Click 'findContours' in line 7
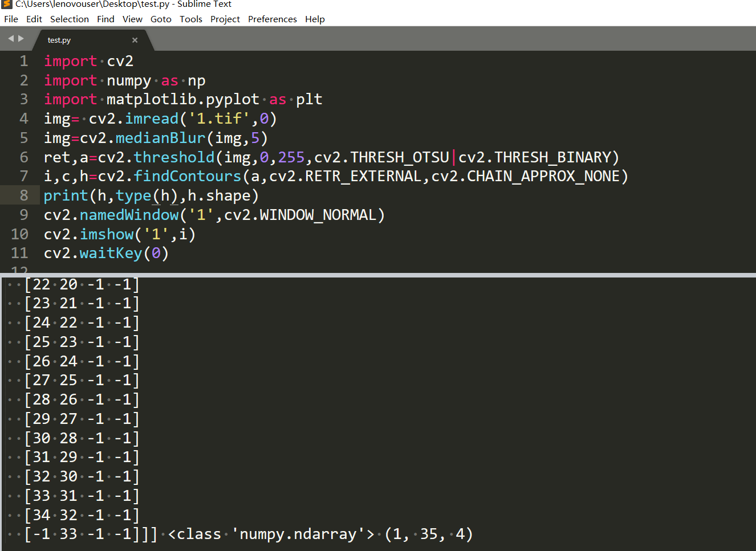This screenshot has height=551, width=756. pos(188,176)
